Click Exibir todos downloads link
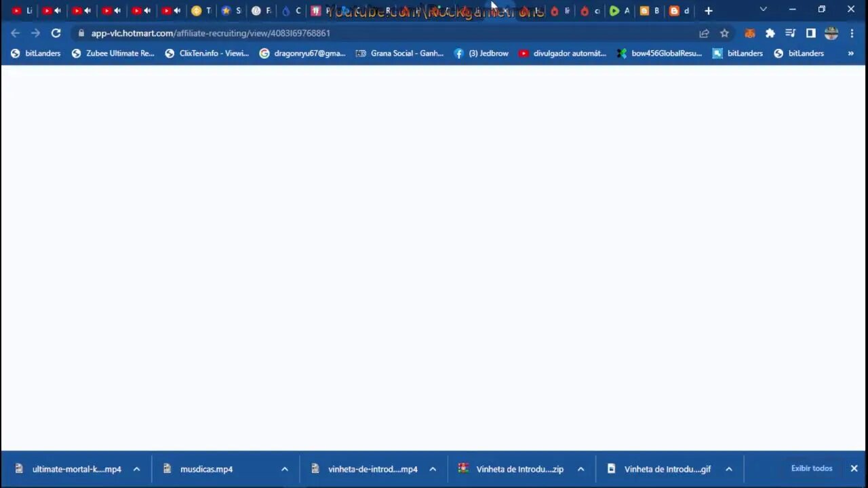 [812, 468]
